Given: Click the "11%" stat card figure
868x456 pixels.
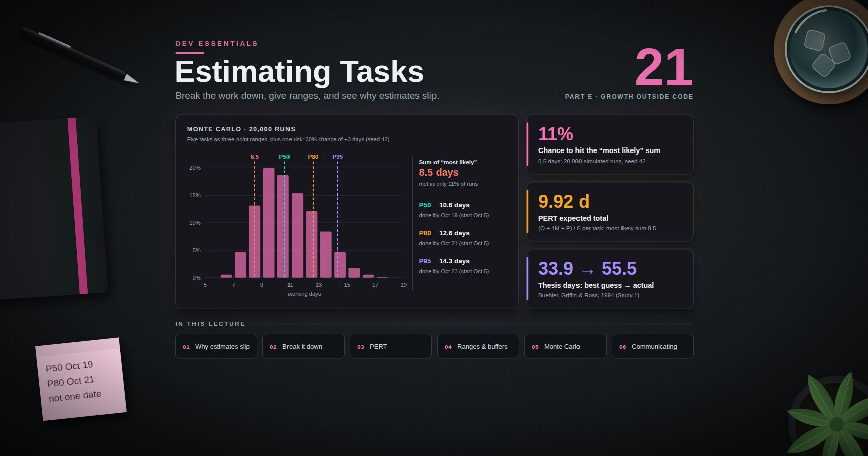Looking at the screenshot, I should [x=556, y=134].
